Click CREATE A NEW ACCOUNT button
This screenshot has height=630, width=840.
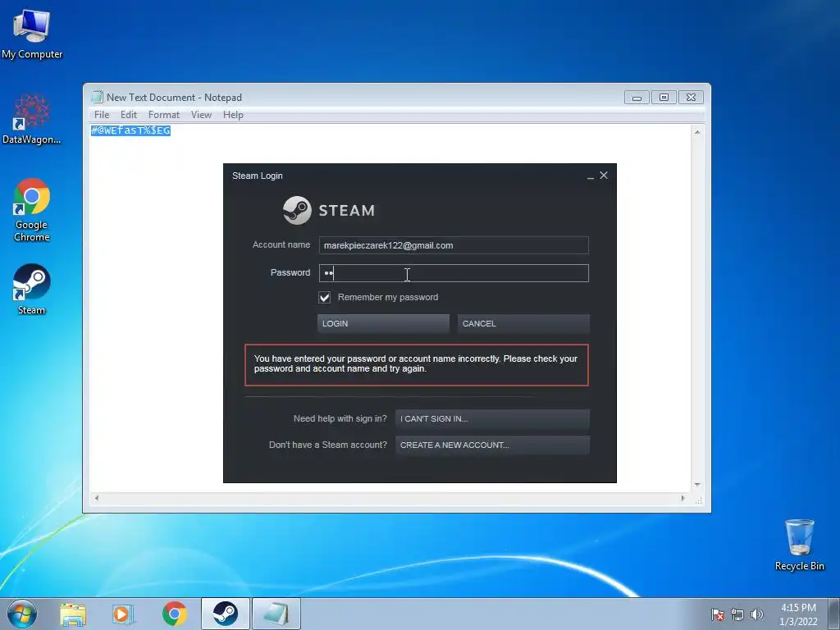tap(492, 445)
